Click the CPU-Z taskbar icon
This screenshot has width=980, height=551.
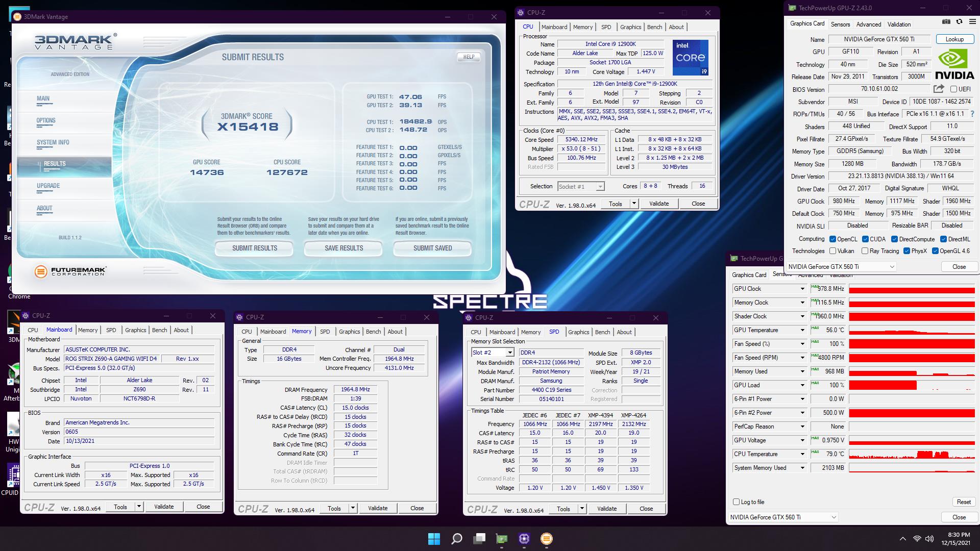tap(524, 539)
